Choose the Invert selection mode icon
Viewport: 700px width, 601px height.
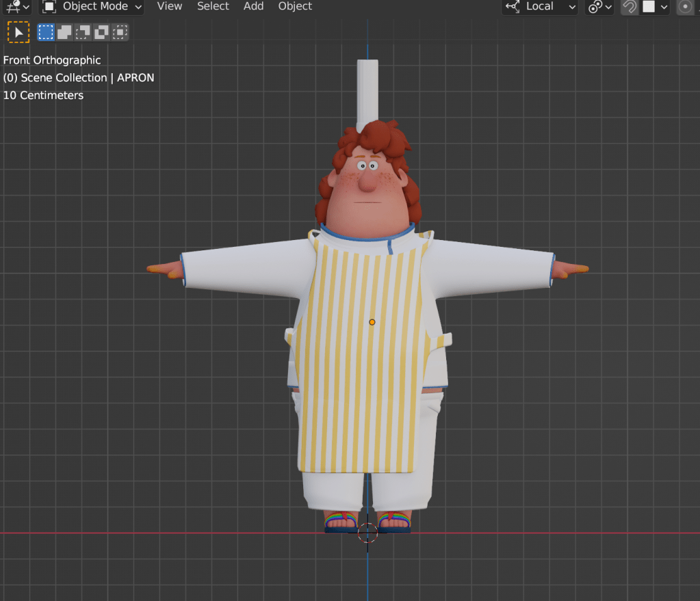(x=101, y=32)
